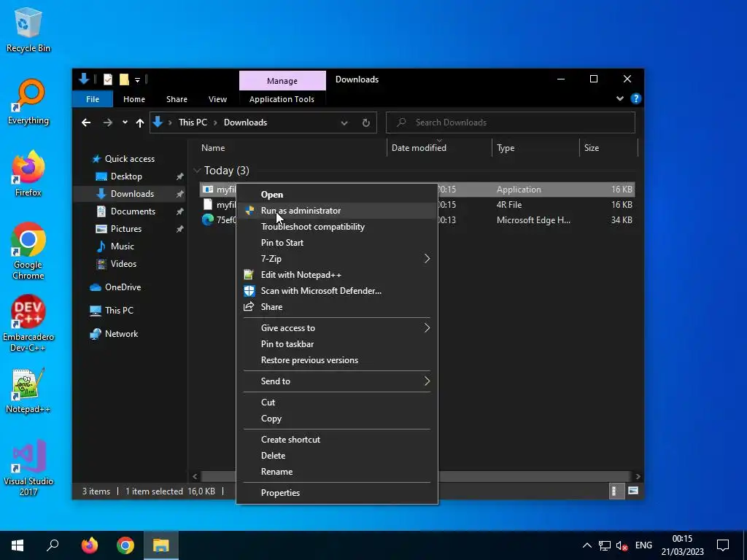
Task: Choose Pin to Start
Action: [337, 243]
